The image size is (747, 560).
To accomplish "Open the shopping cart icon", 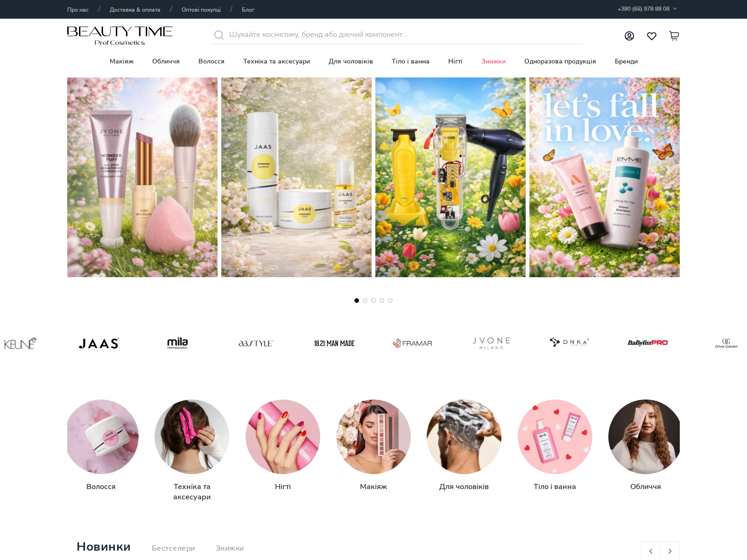I will click(674, 36).
